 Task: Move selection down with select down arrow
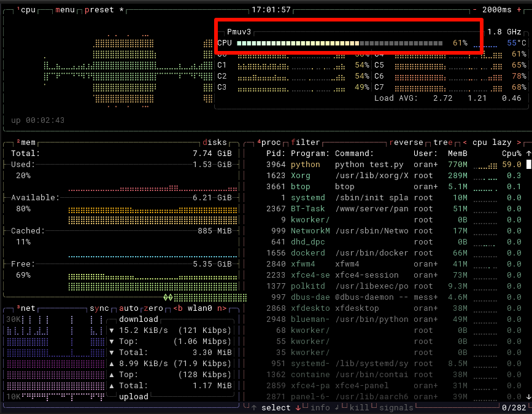298,407
